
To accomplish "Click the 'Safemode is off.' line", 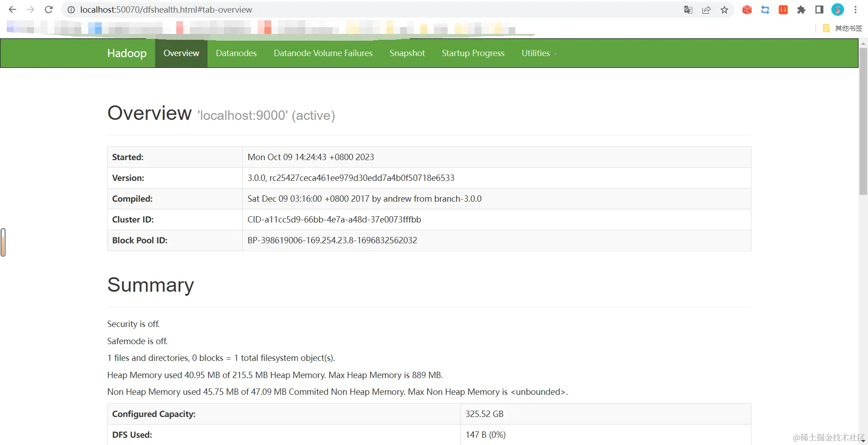I will (137, 341).
